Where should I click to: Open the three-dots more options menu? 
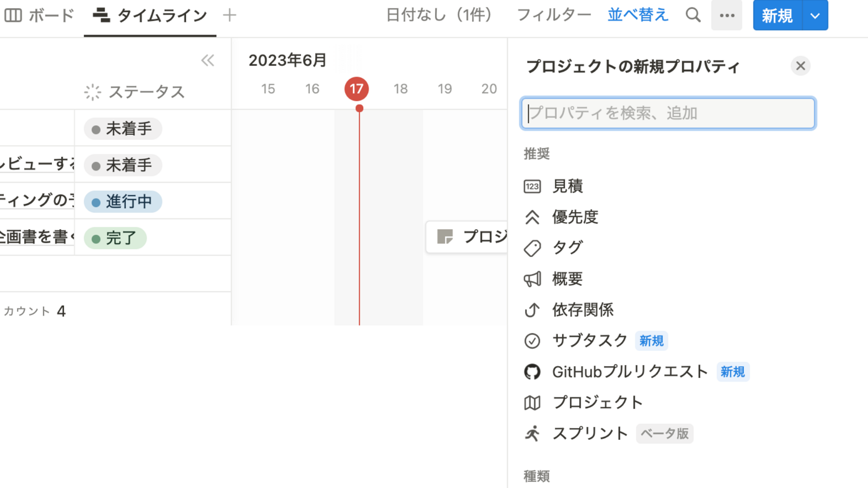click(x=727, y=16)
